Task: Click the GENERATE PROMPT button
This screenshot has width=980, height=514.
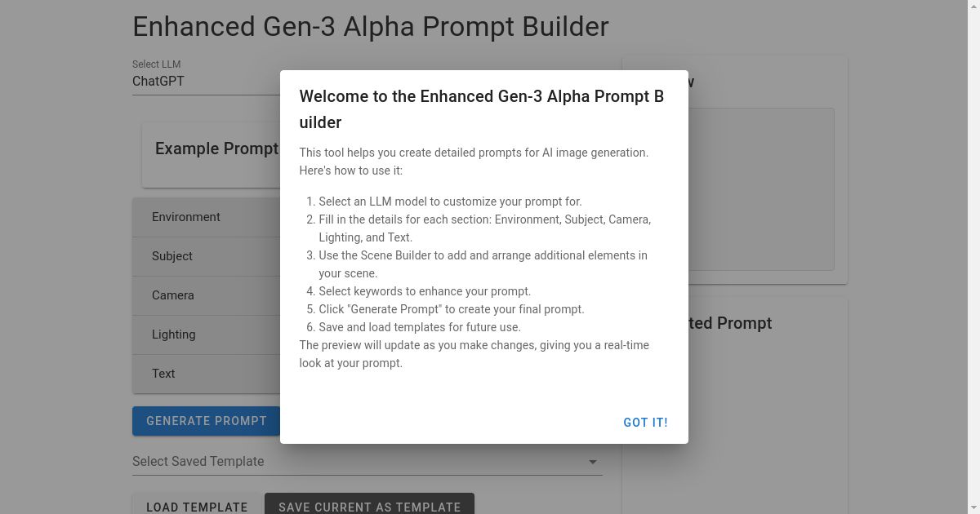Action: pos(207,420)
